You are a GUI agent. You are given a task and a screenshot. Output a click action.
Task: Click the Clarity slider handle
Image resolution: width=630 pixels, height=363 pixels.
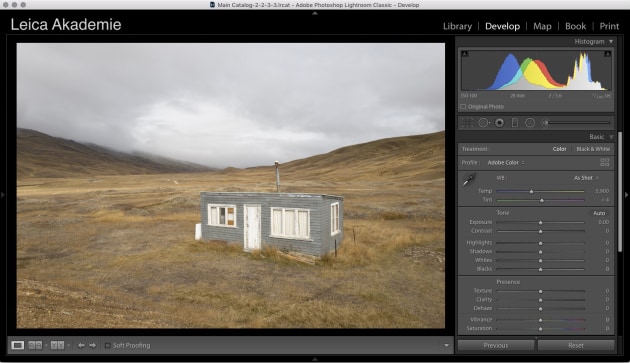[x=540, y=300]
